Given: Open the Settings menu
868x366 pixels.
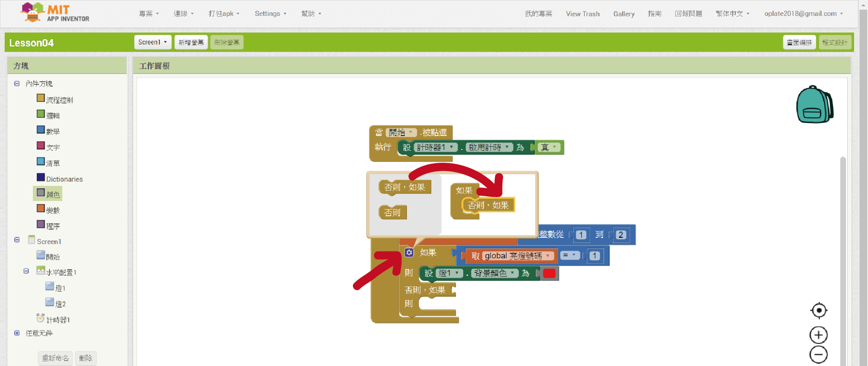Looking at the screenshot, I should click(270, 14).
